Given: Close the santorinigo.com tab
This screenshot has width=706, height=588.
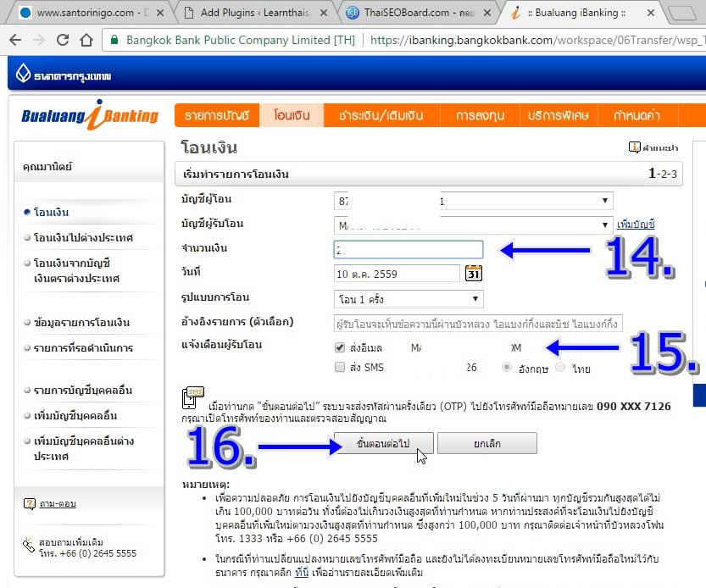Looking at the screenshot, I should point(160,13).
